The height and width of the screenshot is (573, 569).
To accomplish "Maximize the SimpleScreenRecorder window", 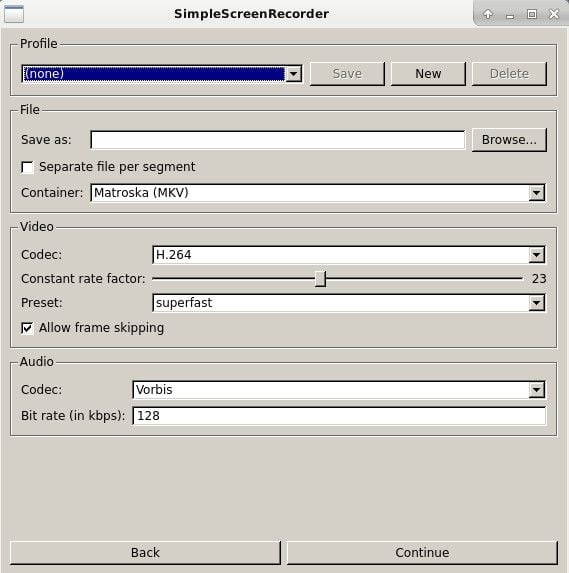I will [532, 14].
